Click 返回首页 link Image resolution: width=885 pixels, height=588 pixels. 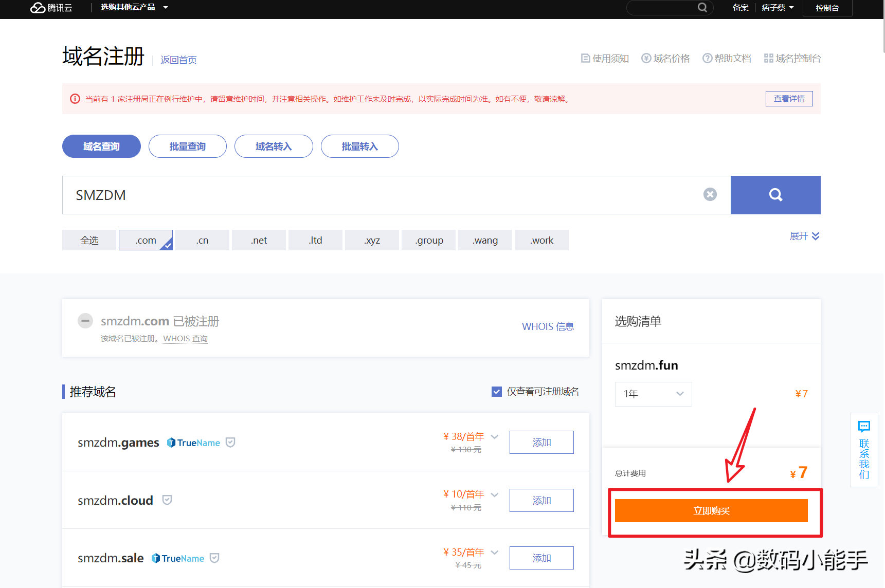click(x=178, y=60)
